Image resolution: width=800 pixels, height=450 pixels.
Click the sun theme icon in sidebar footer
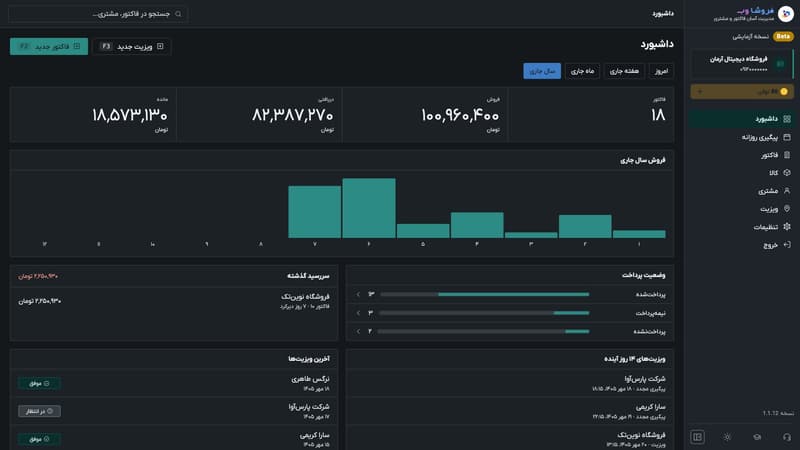click(x=727, y=437)
